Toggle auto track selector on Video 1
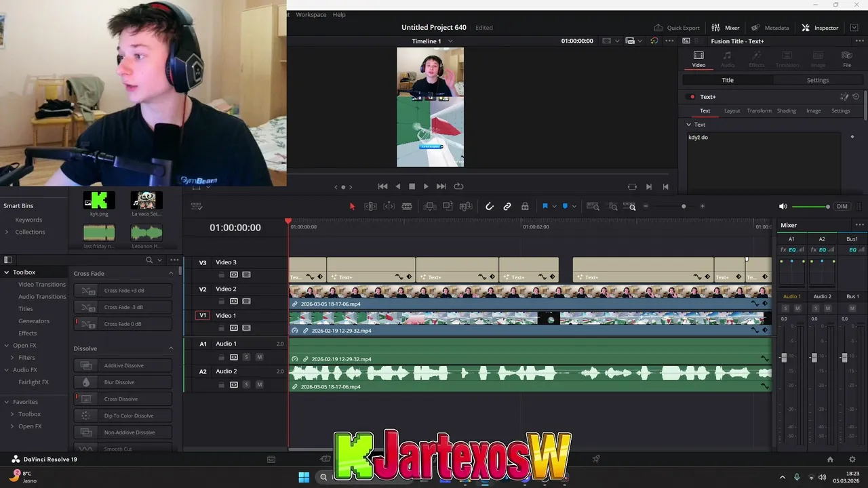This screenshot has height=488, width=868. [234, 328]
